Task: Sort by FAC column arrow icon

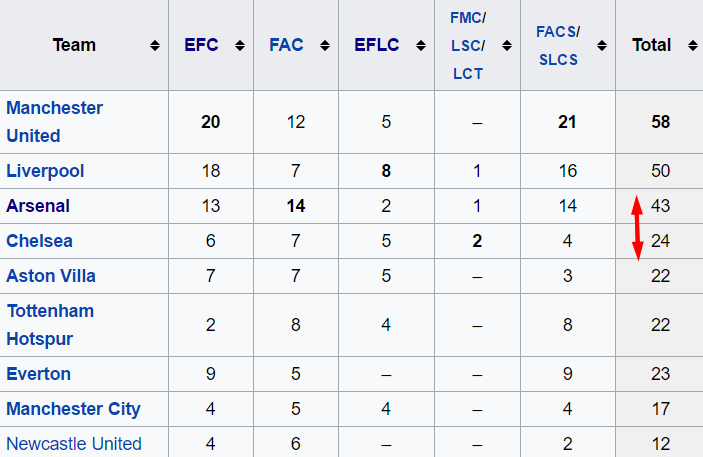Action: tap(324, 46)
